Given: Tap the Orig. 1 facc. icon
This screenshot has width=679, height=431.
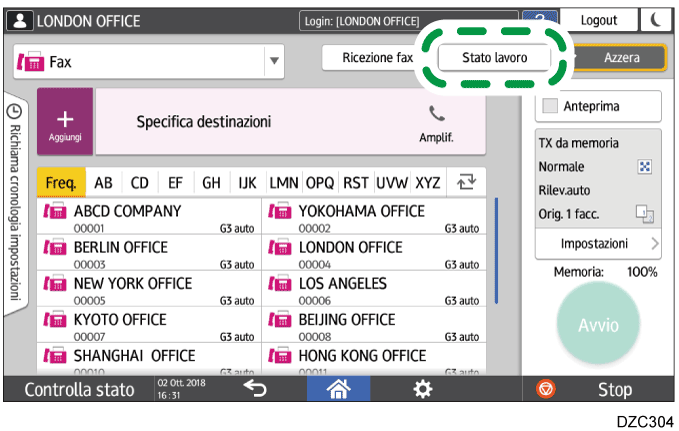Looking at the screenshot, I should (x=644, y=212).
